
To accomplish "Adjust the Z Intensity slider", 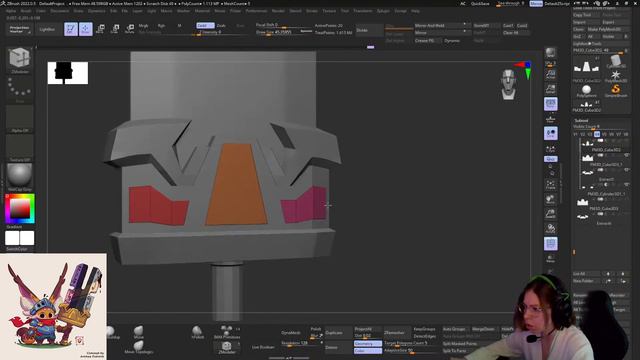I will (x=222, y=32).
